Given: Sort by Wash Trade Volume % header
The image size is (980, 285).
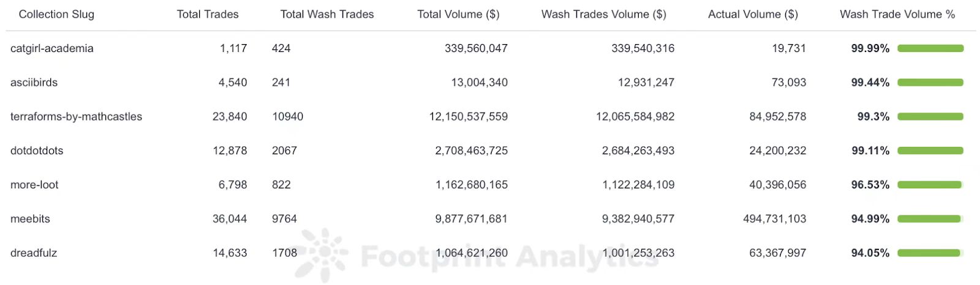Looking at the screenshot, I should [x=897, y=14].
